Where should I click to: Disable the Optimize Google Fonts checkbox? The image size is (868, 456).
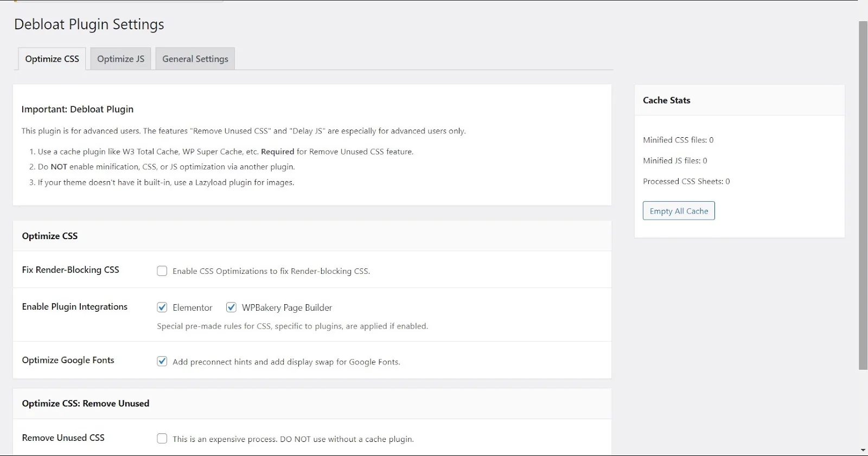[162, 361]
